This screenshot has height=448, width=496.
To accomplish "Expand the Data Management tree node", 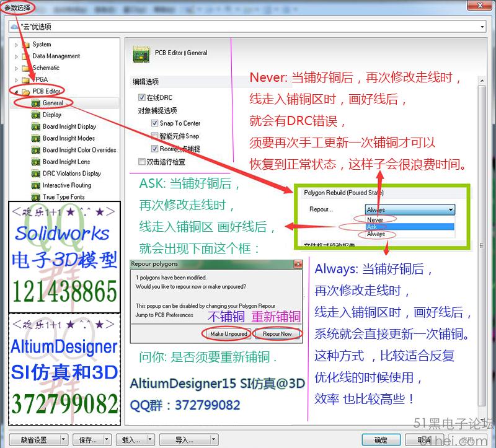I will (x=17, y=56).
